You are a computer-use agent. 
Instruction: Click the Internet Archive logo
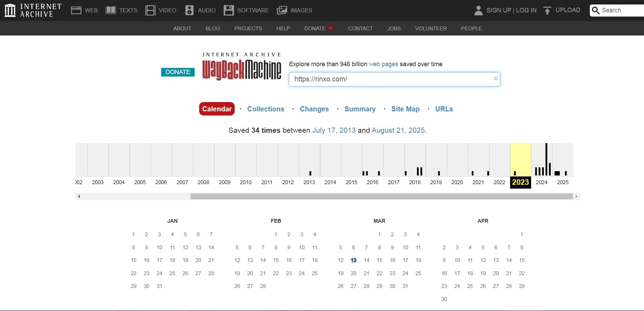[33, 10]
